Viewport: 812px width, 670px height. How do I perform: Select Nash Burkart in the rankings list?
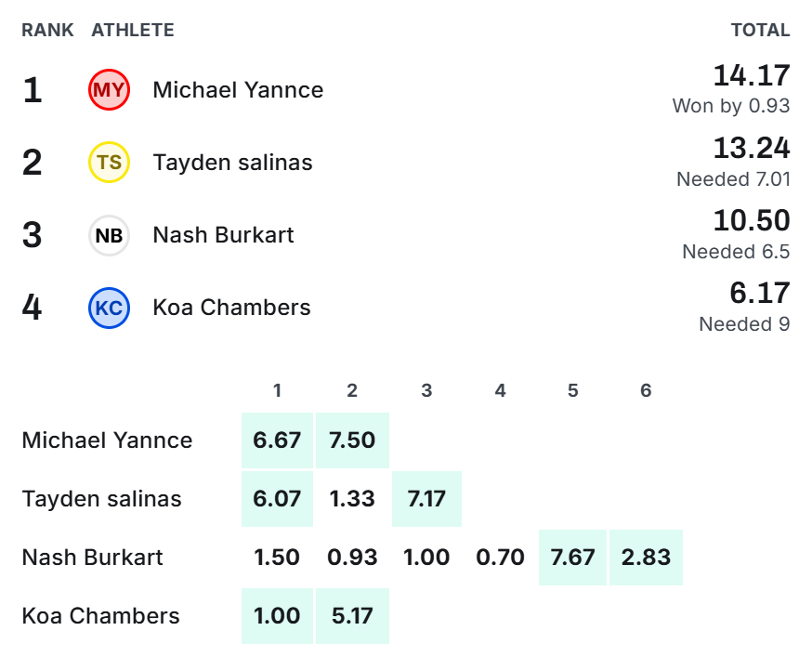(223, 235)
